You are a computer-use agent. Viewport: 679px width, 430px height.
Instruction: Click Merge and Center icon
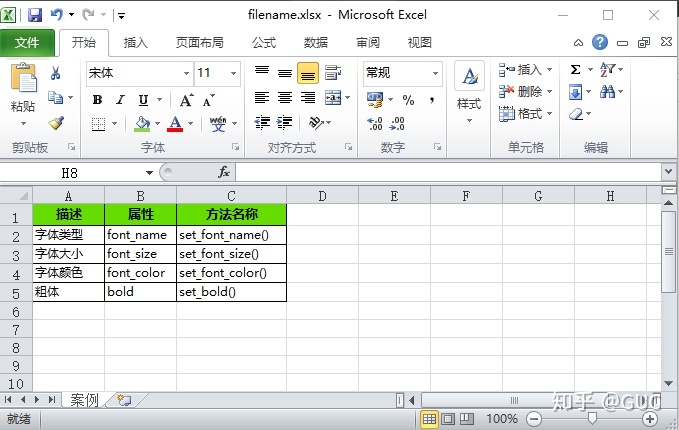coord(333,98)
